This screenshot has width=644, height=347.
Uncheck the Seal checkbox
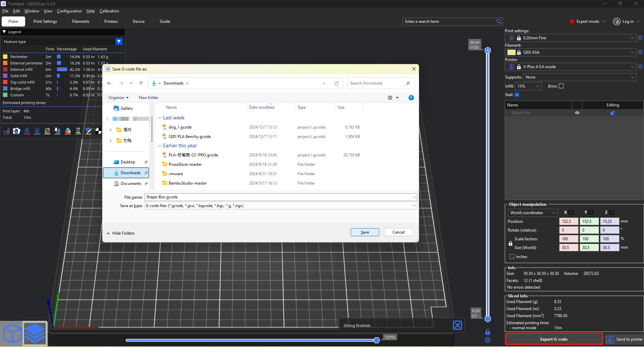(517, 95)
